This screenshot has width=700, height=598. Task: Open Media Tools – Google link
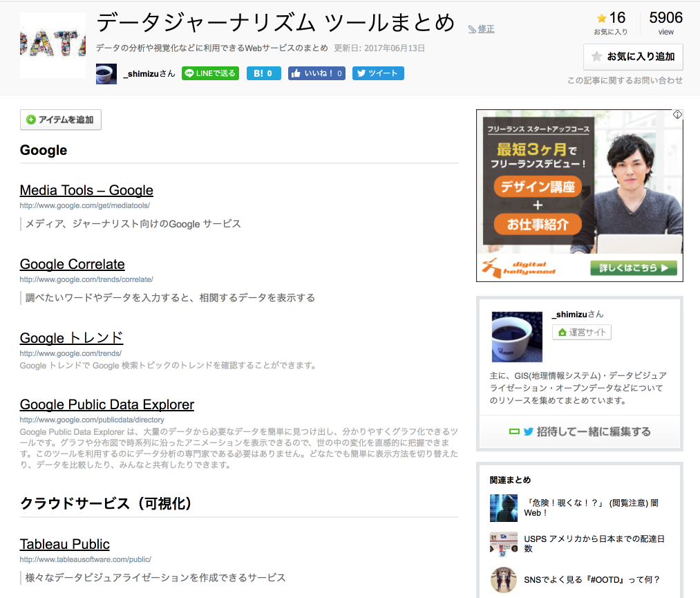point(86,190)
